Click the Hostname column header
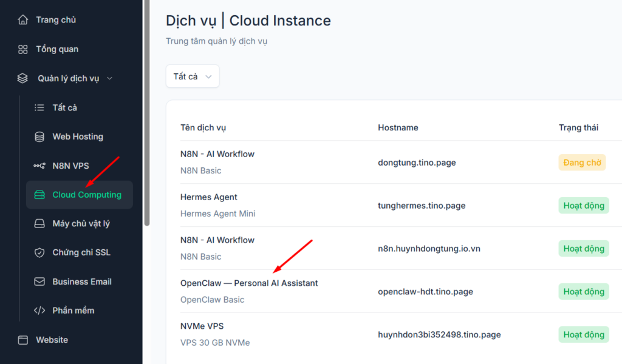 point(398,127)
